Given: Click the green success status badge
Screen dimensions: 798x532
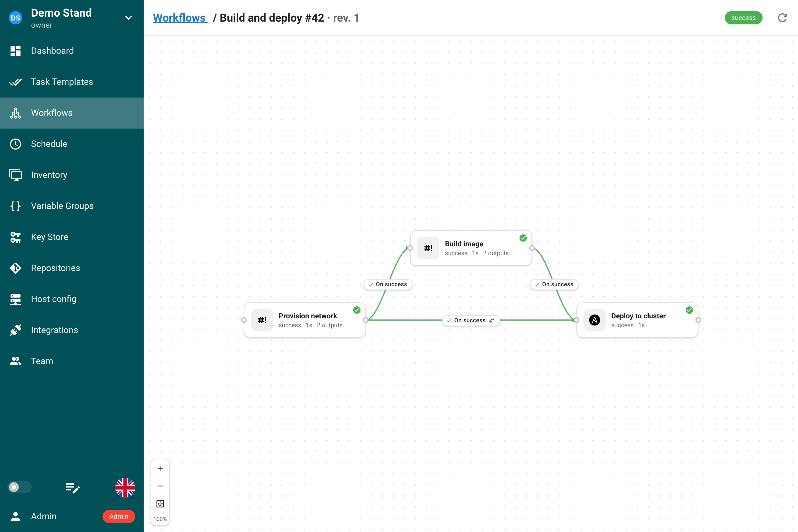Looking at the screenshot, I should [743, 18].
